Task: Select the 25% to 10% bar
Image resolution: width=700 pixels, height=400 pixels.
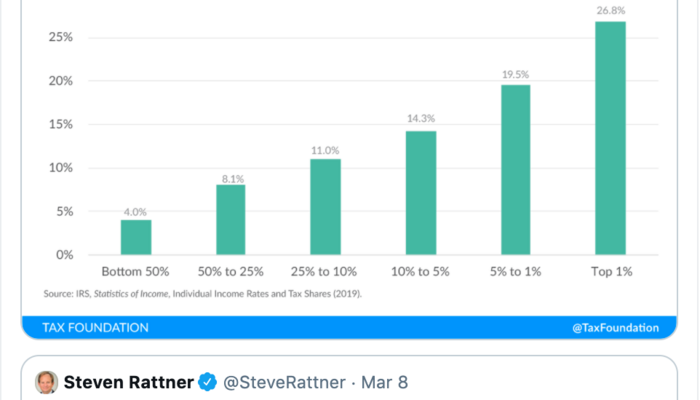Action: [325, 206]
